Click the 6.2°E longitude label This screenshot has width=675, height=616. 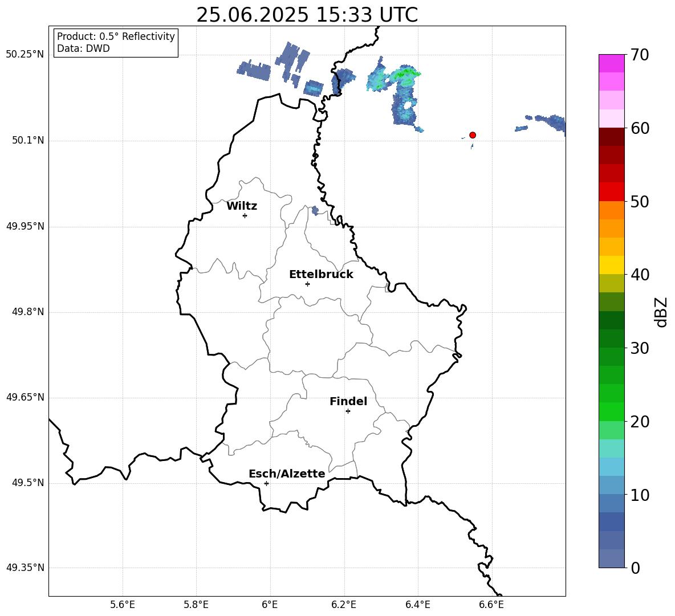(x=344, y=605)
